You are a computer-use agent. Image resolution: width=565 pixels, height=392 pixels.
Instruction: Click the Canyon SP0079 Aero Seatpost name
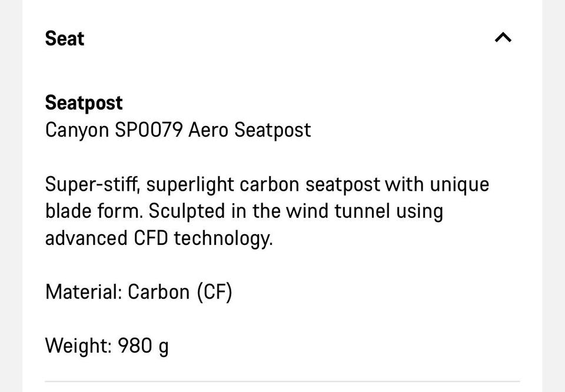coord(178,130)
